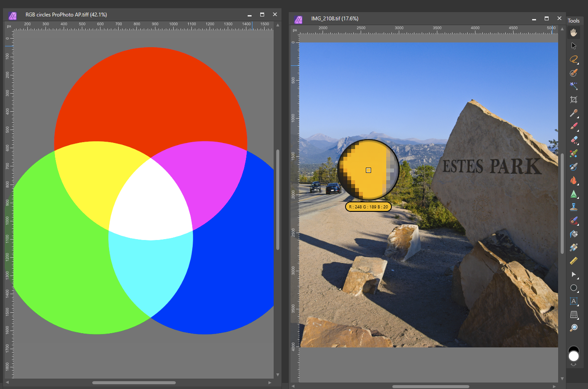Select the Burn Brush flame tool
Viewport: 588px width, 389px height.
(x=574, y=180)
